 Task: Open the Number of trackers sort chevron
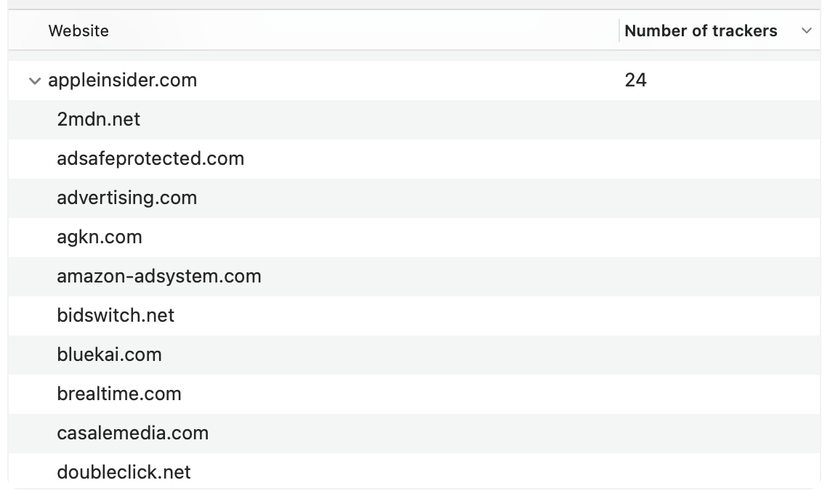[806, 31]
